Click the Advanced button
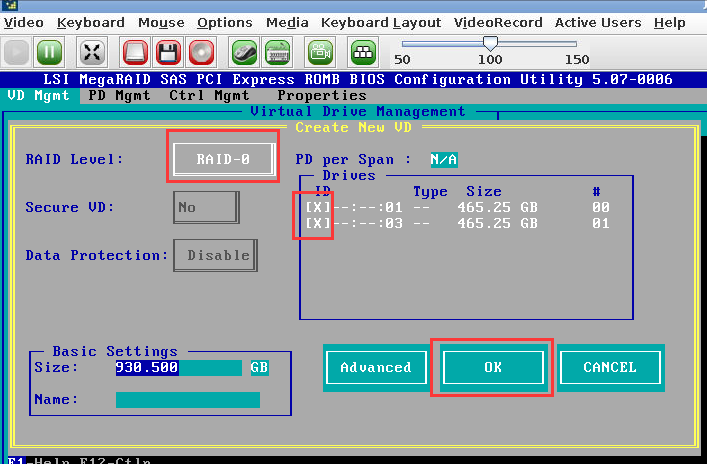The width and height of the screenshot is (707, 464). click(x=375, y=367)
